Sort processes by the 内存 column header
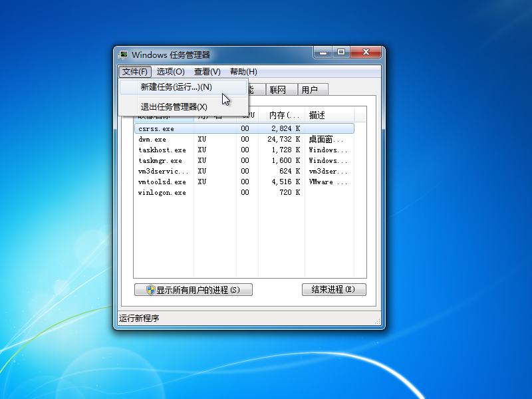 (281, 114)
